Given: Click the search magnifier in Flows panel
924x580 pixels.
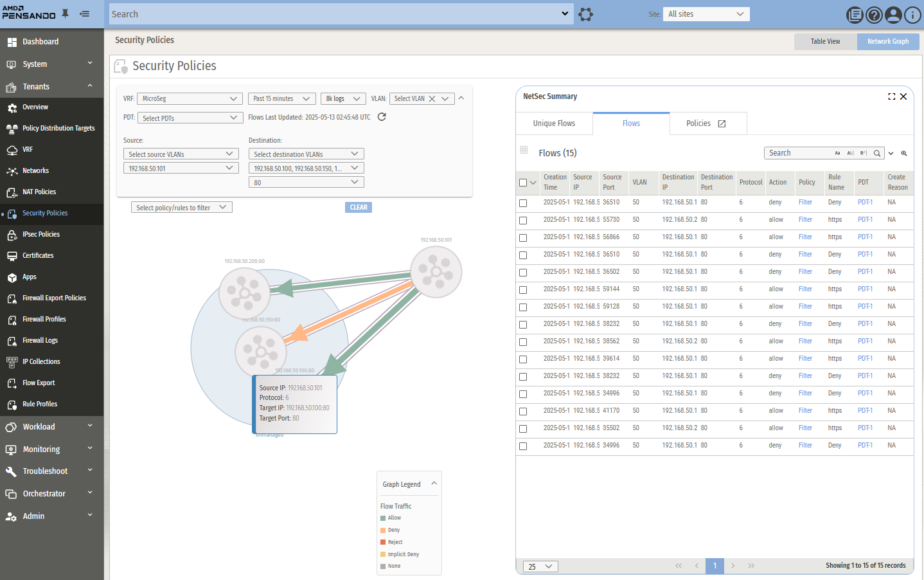Looking at the screenshot, I should coord(877,153).
